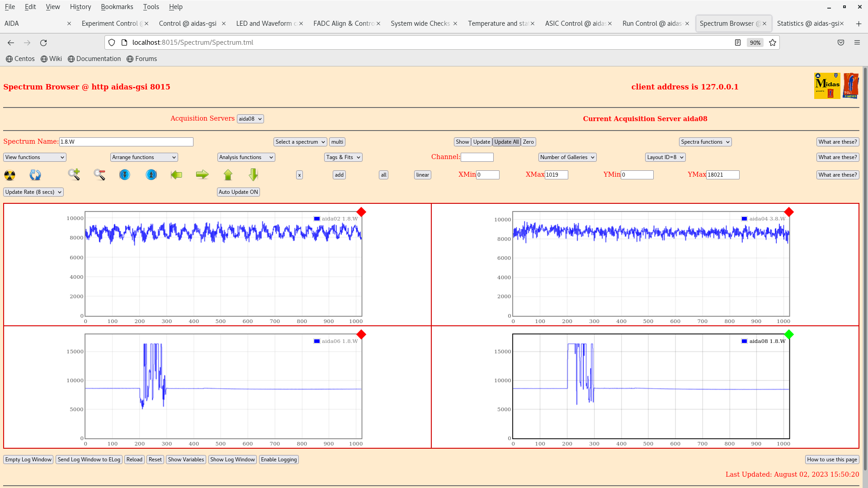The image size is (868, 488).
Task: Click the zoom out magnifier icon
Action: (99, 174)
